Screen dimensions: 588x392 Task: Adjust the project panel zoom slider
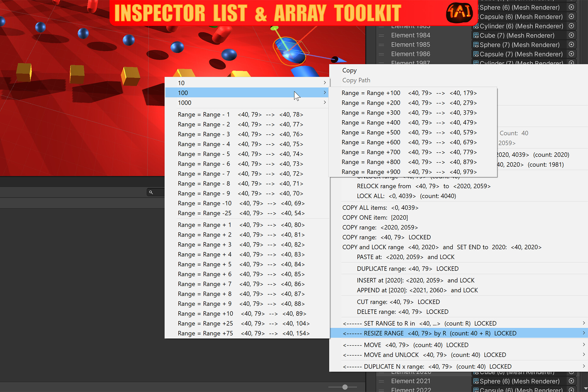coord(345,387)
